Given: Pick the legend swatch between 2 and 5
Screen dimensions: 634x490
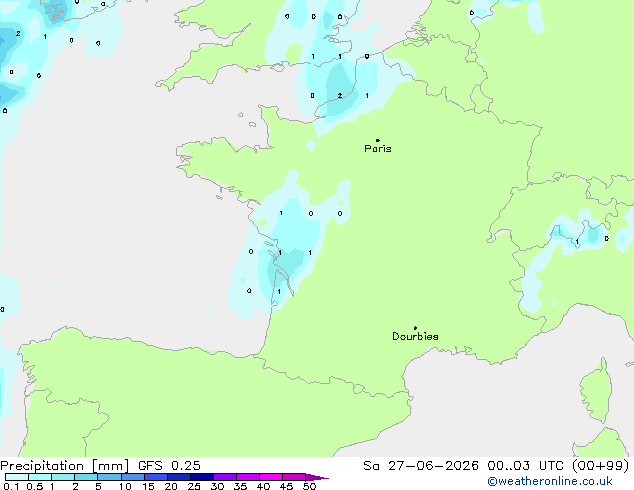Looking at the screenshot, I should coord(86,477).
